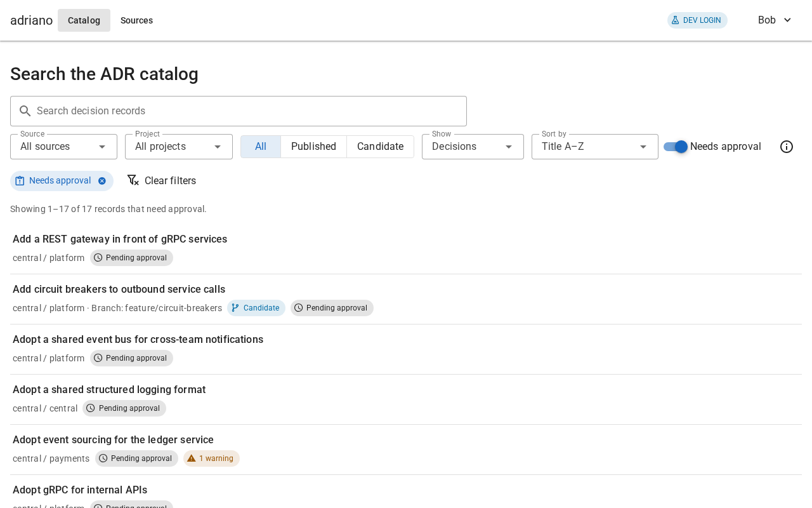Click clock icon on REST gateway Pending approval
Viewport: 812px width, 508px height.
click(x=98, y=258)
